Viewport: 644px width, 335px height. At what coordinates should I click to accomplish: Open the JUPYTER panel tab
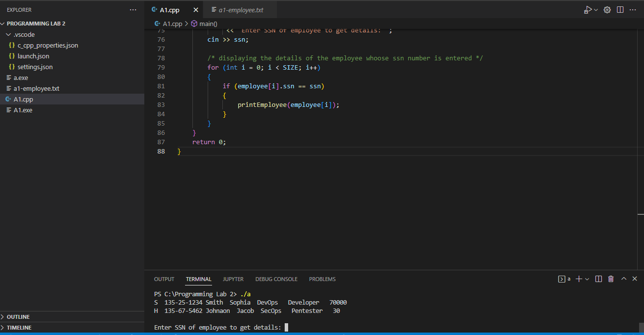pos(233,279)
